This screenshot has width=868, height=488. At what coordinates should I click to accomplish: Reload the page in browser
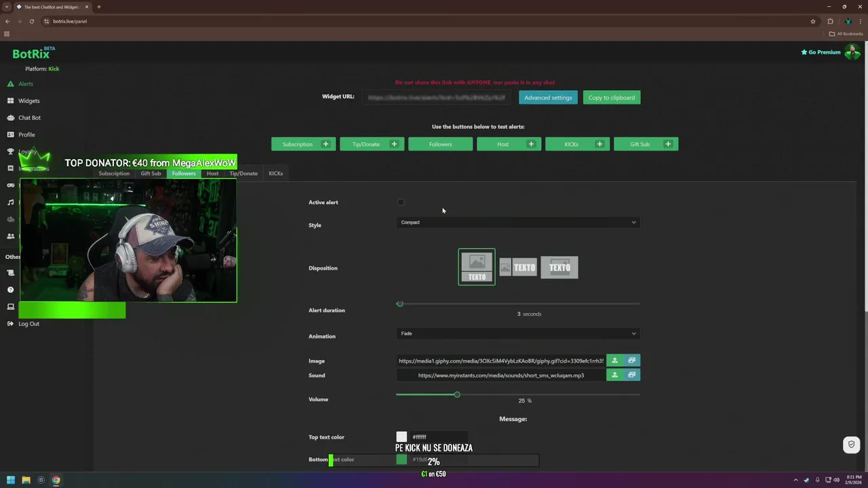point(31,21)
